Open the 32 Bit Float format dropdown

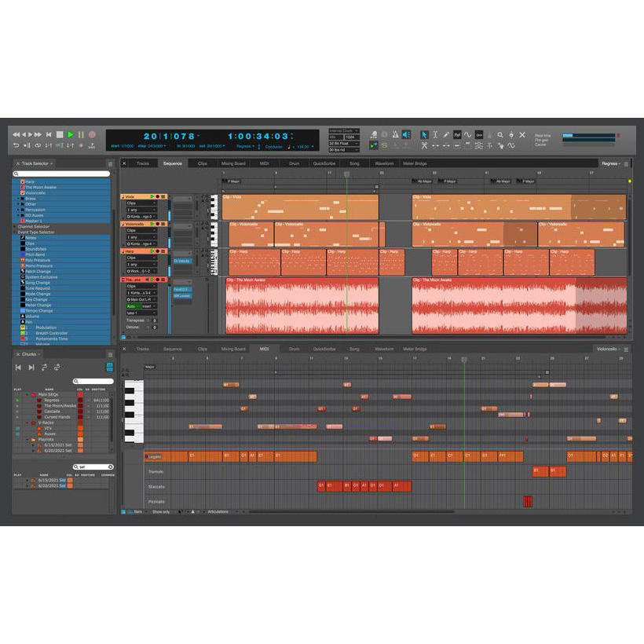click(x=343, y=144)
